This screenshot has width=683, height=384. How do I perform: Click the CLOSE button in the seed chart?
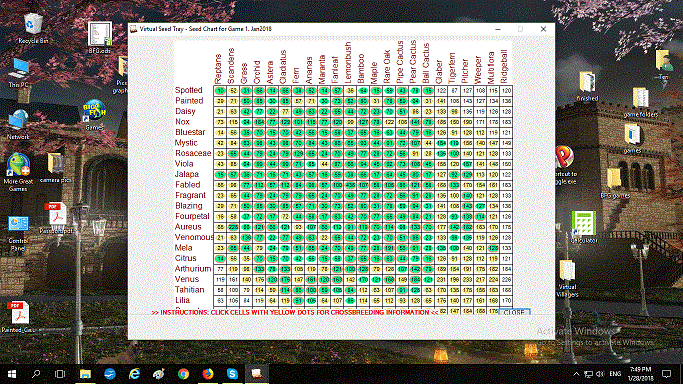pos(514,312)
